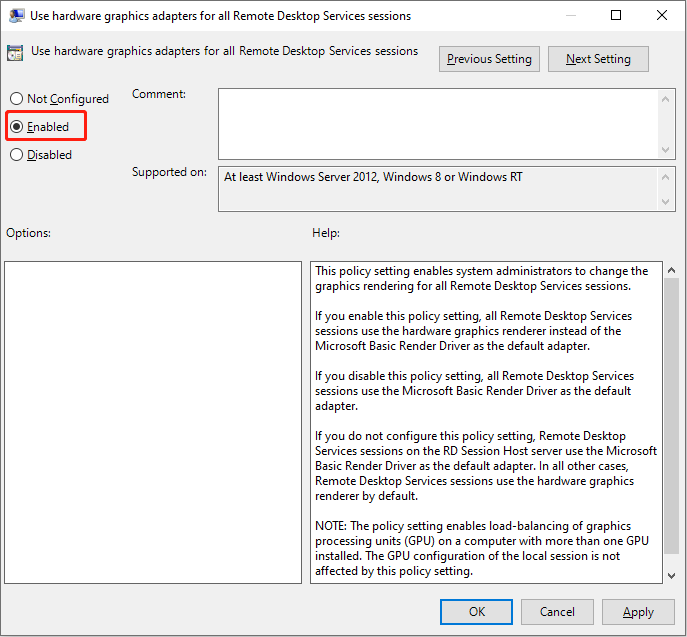Click the title bar window icon
Image resolution: width=687 pixels, height=637 pixels.
(16, 16)
